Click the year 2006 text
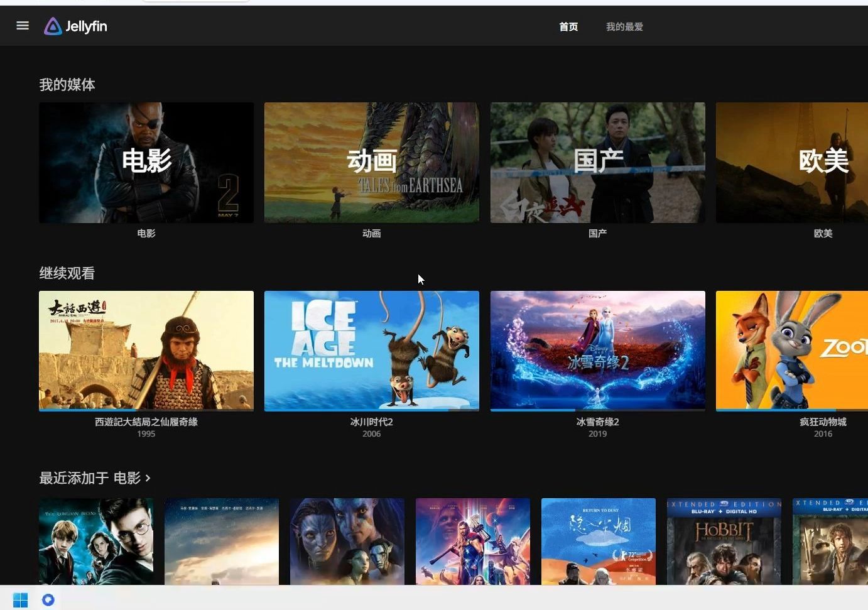Image resolution: width=868 pixels, height=610 pixels. [x=372, y=433]
